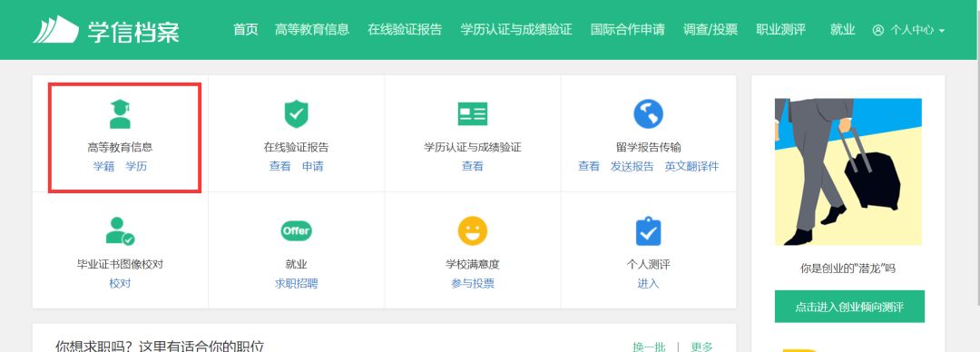Image resolution: width=980 pixels, height=352 pixels.
Task: Click 查看 under 在线验证报告
Action: 280,166
